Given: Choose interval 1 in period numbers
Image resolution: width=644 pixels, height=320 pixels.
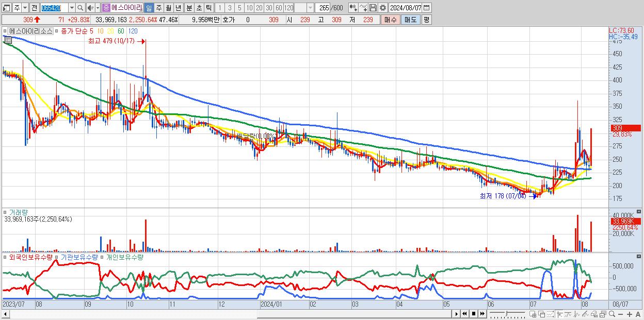Looking at the screenshot, I should [220, 8].
